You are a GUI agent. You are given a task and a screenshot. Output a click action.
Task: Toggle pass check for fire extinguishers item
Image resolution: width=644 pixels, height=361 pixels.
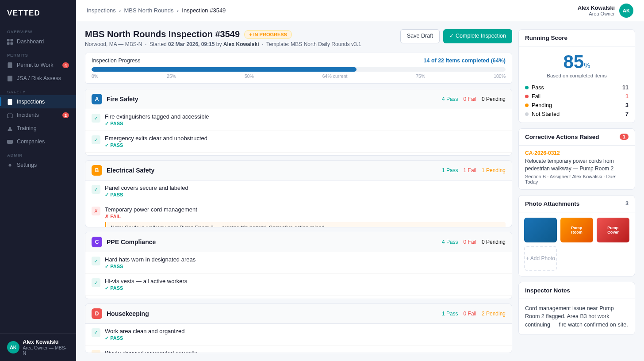tap(96, 118)
